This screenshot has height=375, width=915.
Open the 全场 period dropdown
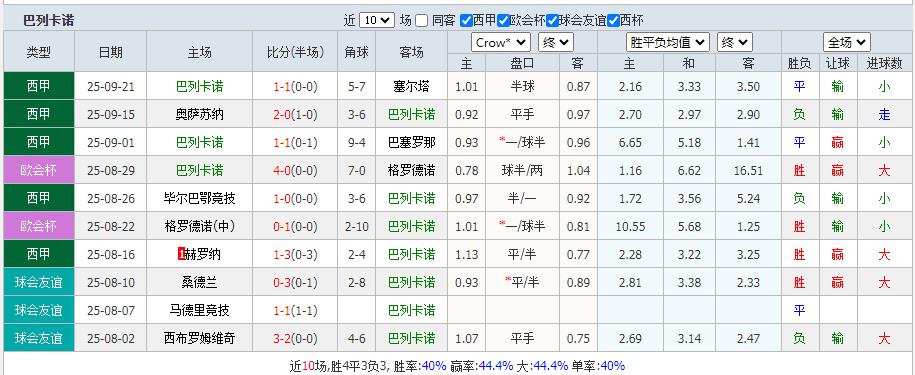point(847,42)
